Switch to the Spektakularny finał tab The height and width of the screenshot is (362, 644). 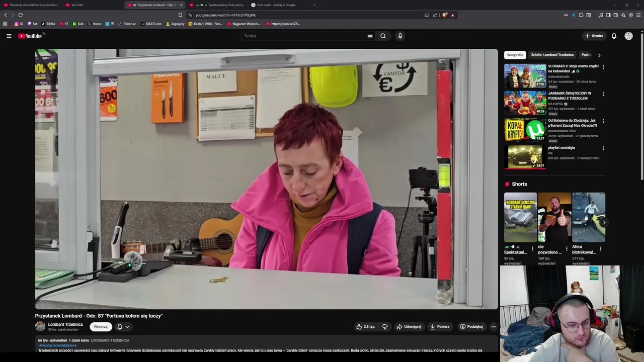click(x=217, y=5)
